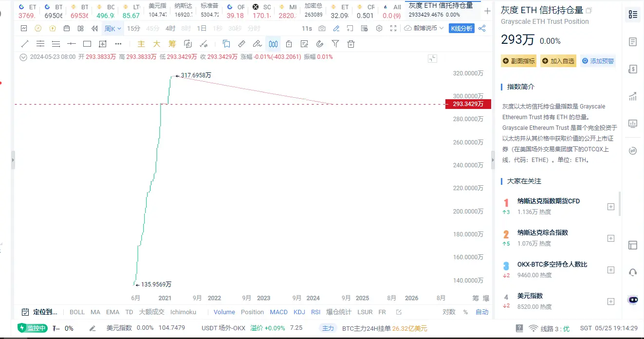Open more drawing tools (three dots)

click(118, 44)
